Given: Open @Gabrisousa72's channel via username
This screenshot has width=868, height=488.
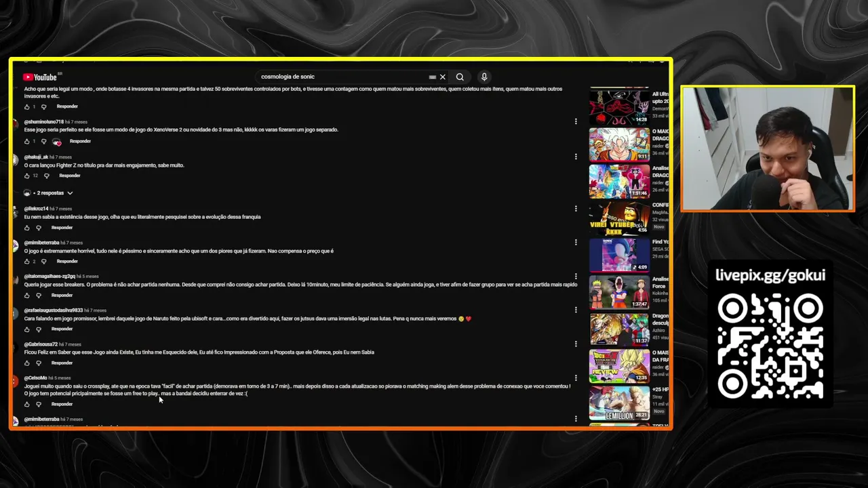Looking at the screenshot, I should click(x=41, y=344).
